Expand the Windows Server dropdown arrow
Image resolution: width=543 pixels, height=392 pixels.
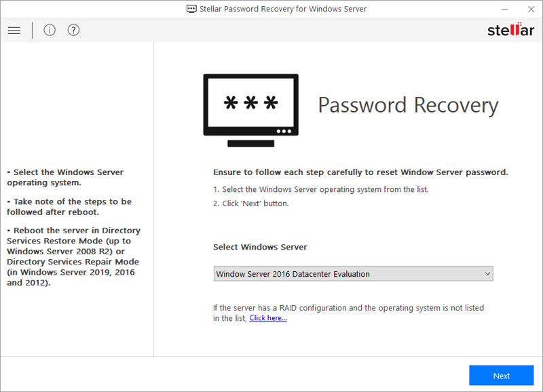487,274
